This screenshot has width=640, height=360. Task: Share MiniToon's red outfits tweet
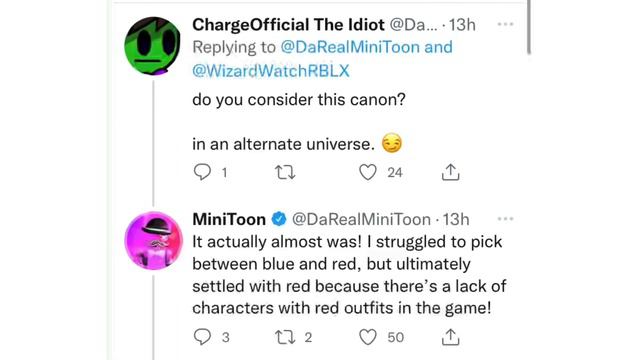pos(450,337)
